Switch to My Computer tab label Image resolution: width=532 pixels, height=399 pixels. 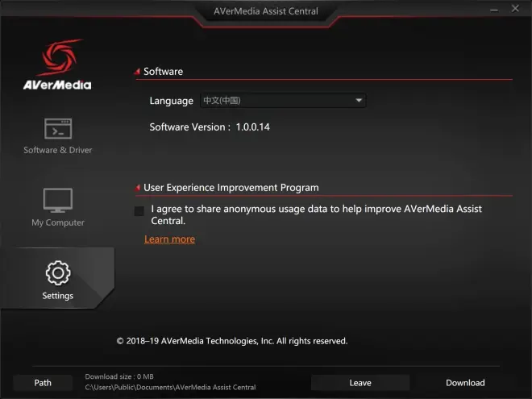pos(58,222)
